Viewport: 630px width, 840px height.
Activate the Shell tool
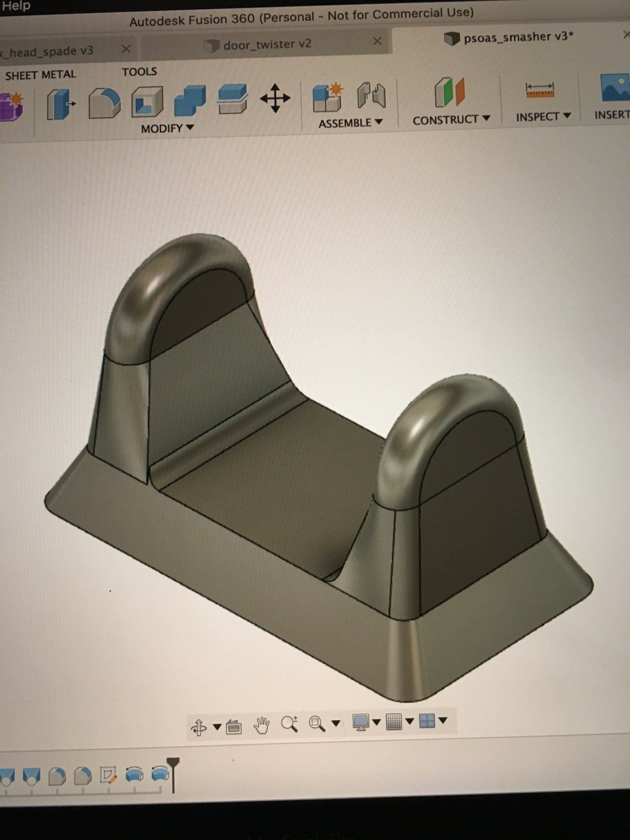point(146,101)
